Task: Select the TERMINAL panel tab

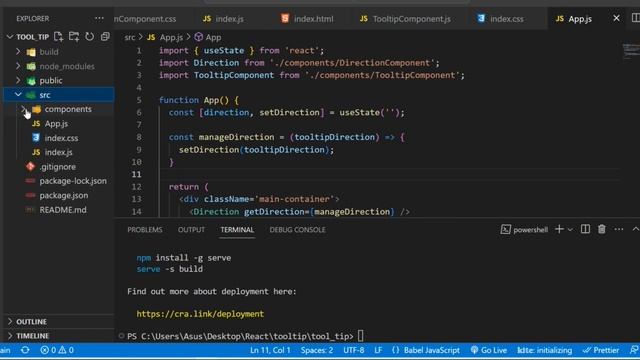Action: click(237, 230)
